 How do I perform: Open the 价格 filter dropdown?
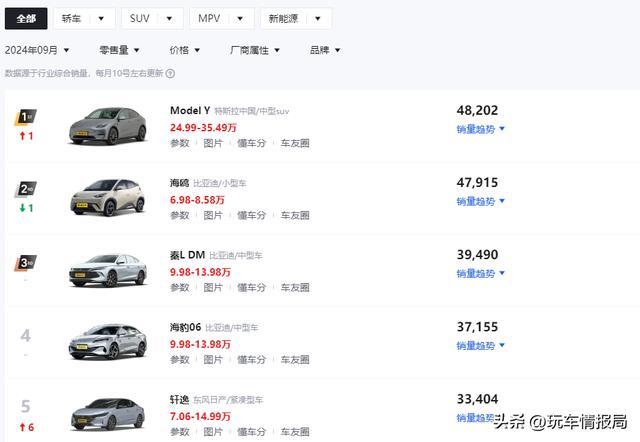point(185,50)
